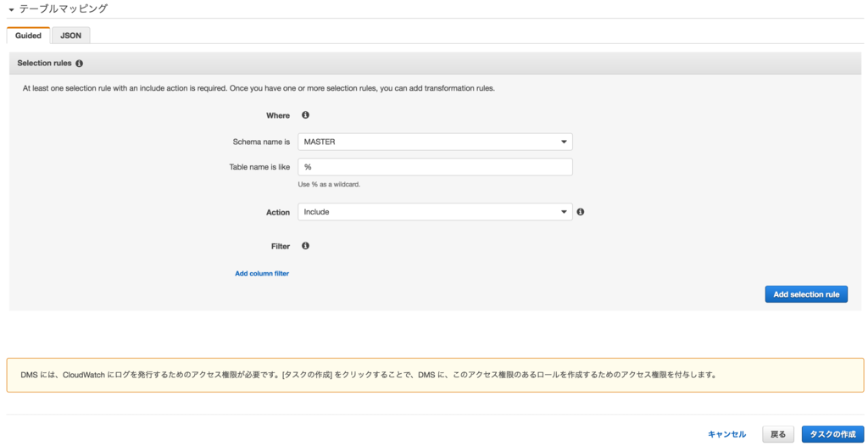The height and width of the screenshot is (446, 868).
Task: Click the Selection rules header bar
Action: pyautogui.click(x=434, y=63)
